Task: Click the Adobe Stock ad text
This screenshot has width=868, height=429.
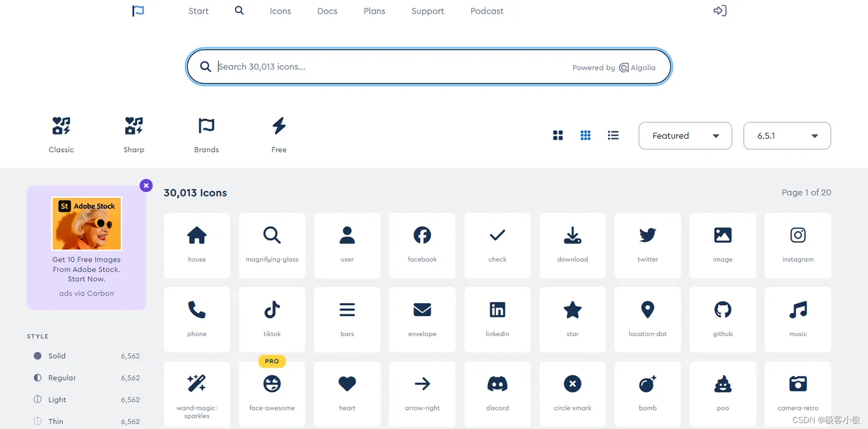Action: pyautogui.click(x=87, y=269)
